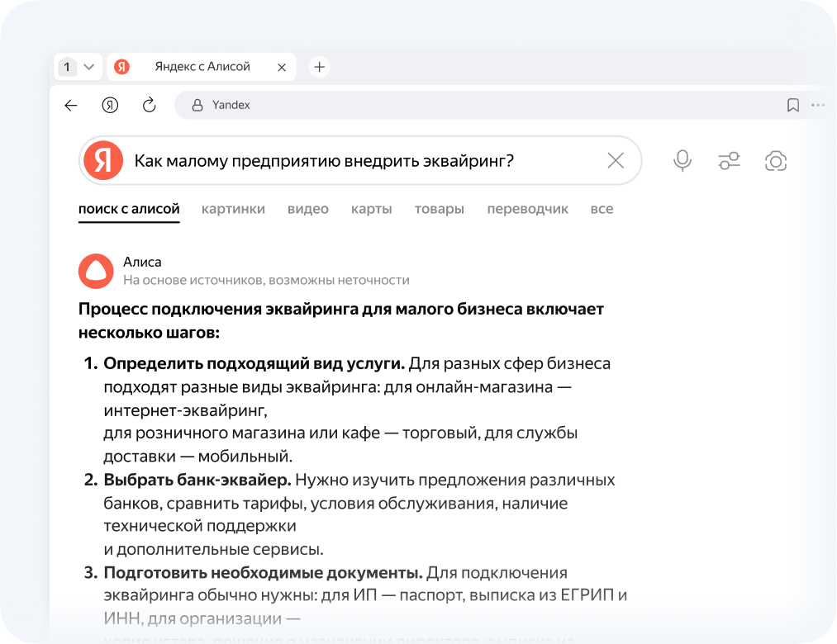Open new tab with plus button

pos(319,67)
